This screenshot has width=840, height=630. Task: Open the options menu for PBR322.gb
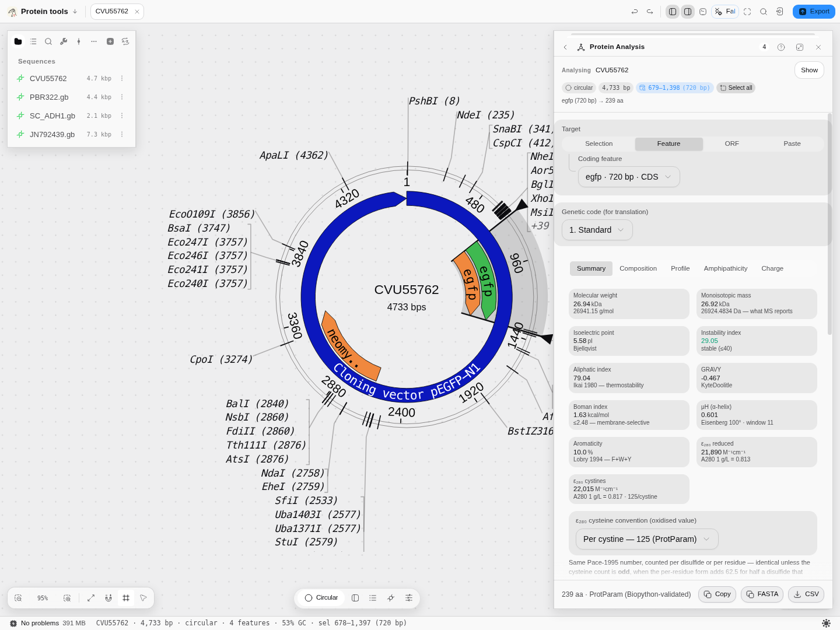click(x=122, y=97)
